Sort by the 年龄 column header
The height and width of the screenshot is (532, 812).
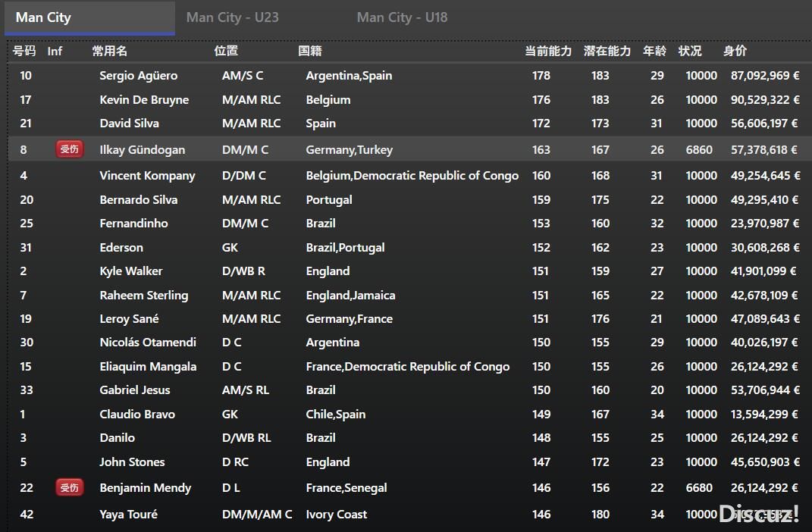654,51
